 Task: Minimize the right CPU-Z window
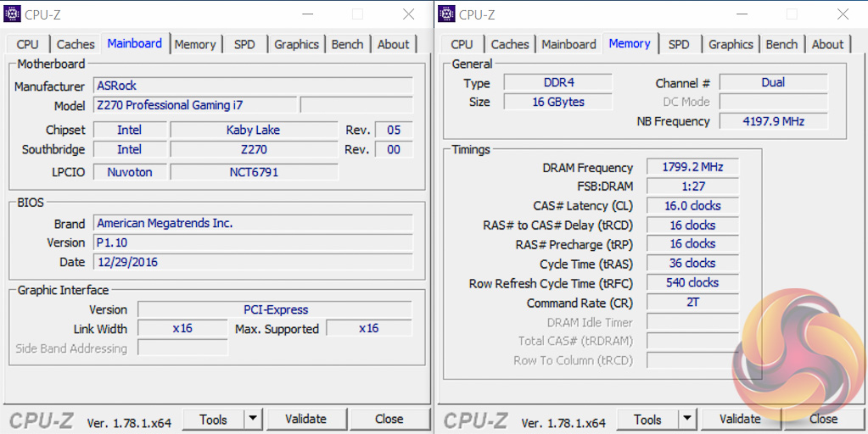[741, 14]
